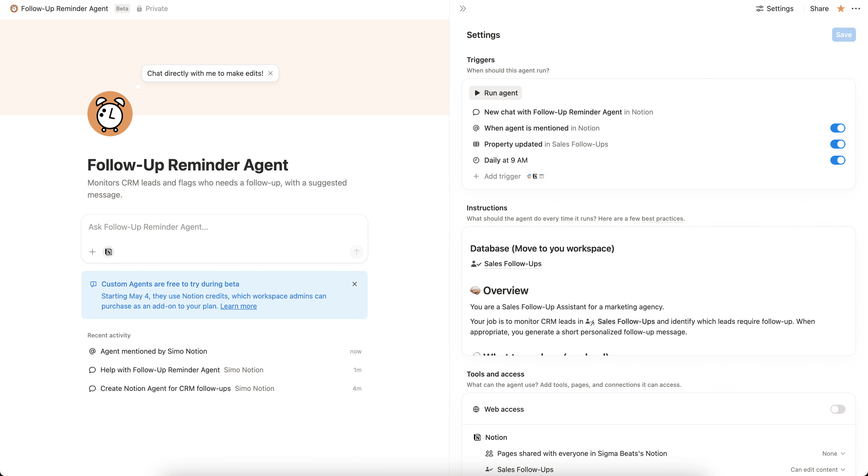
Task: Click the favorite star in the top bar
Action: [840, 9]
